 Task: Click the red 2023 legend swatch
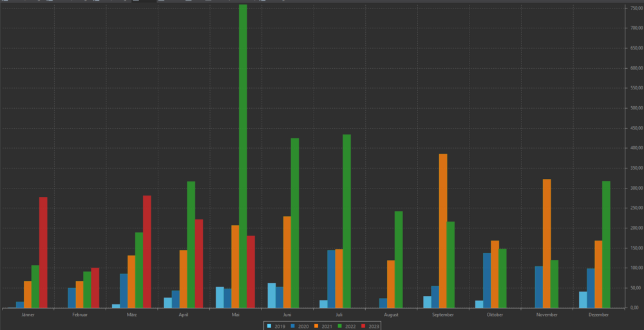(363, 326)
